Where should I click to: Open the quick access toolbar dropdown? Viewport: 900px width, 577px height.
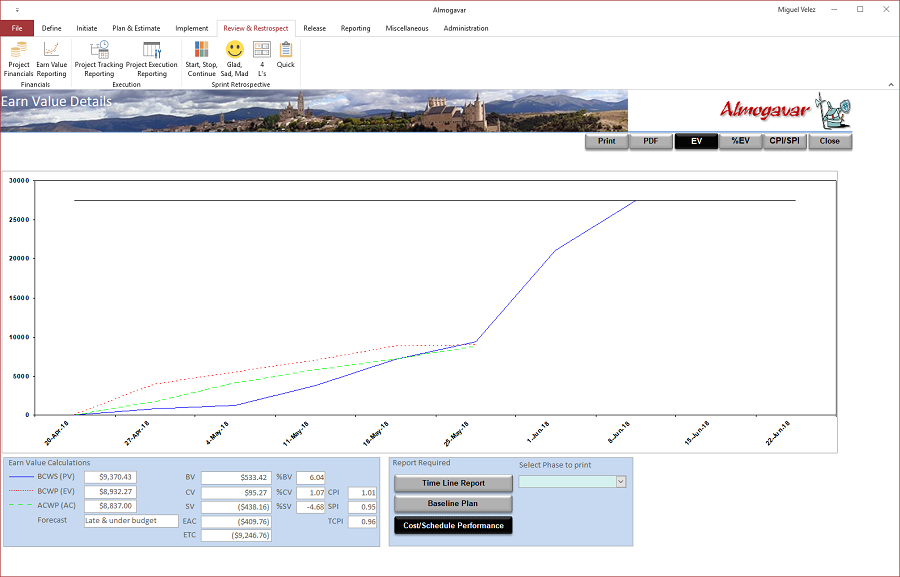pyautogui.click(x=17, y=10)
